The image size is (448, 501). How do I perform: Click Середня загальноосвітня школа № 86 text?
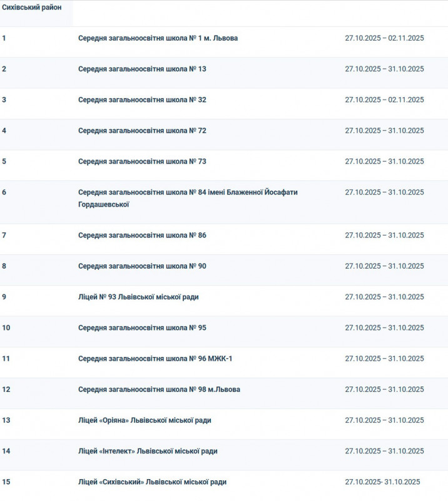point(142,235)
